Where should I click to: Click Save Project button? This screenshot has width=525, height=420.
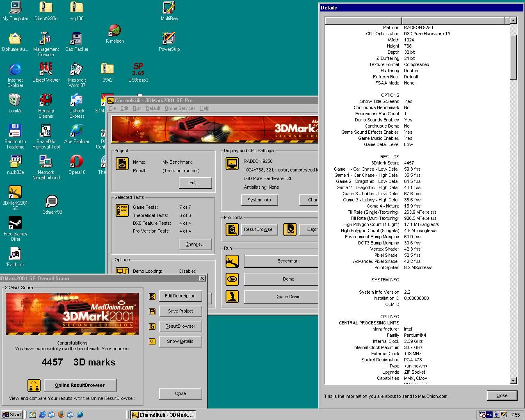click(180, 311)
